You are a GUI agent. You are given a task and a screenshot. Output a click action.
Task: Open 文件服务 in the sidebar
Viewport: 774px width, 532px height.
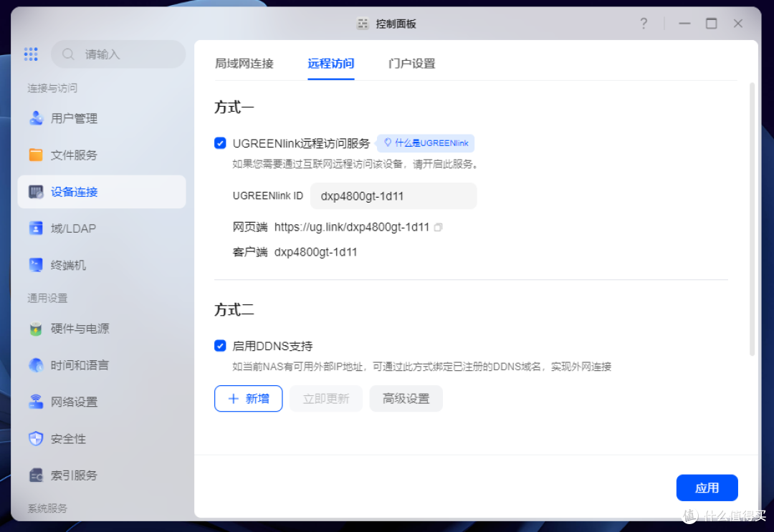[x=102, y=155]
